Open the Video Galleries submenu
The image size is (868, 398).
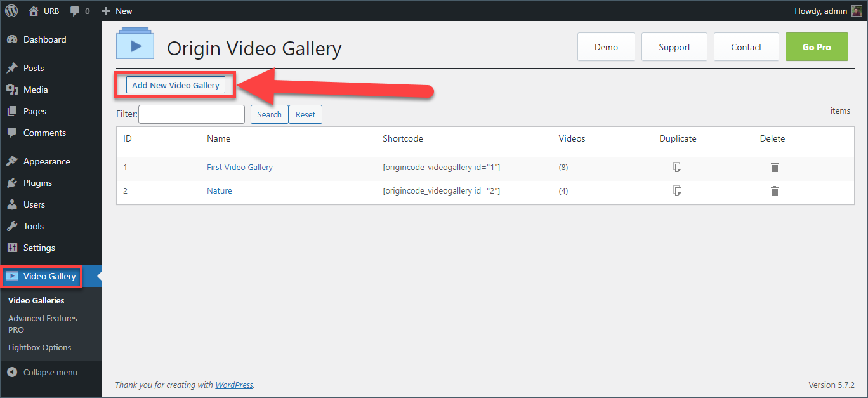[x=36, y=300]
